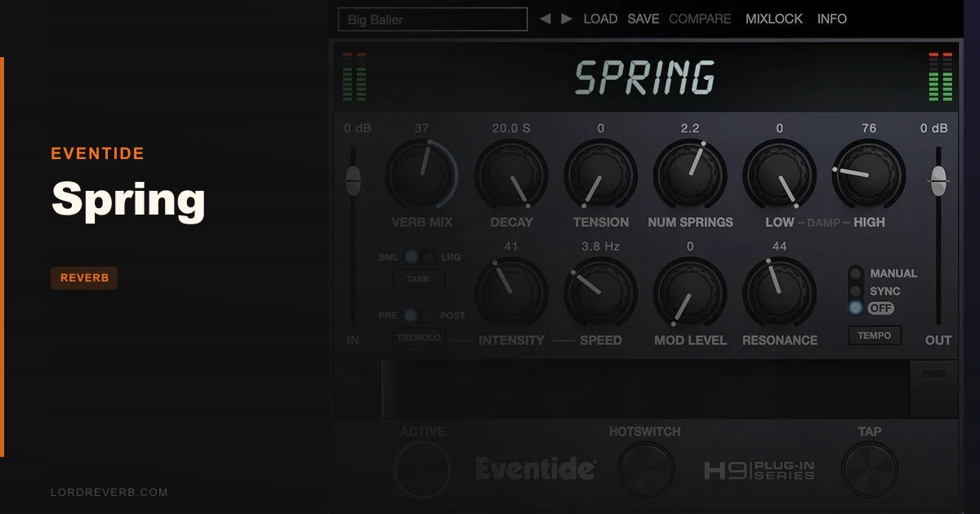The height and width of the screenshot is (514, 980).
Task: Click the Verb Mix knob
Action: click(421, 175)
